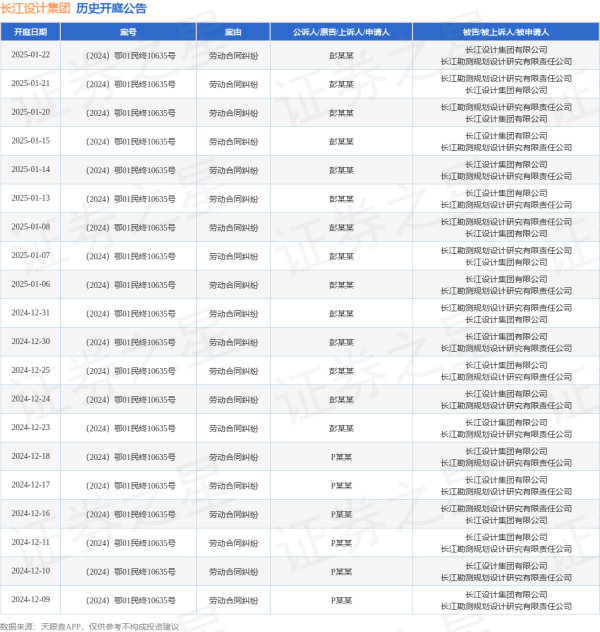This screenshot has height=632, width=600.
Task: Select the date 2024-12-09
Action: (x=31, y=599)
